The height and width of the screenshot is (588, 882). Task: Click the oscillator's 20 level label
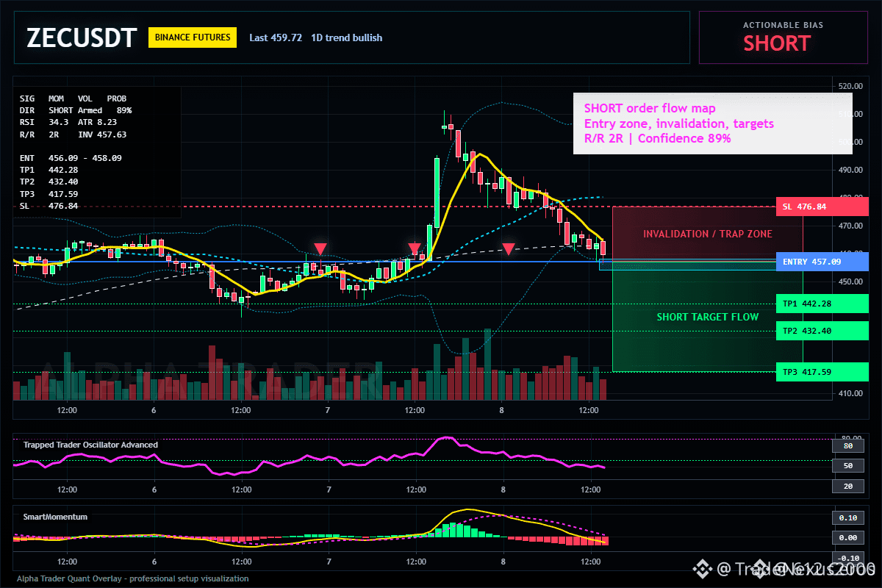point(847,486)
